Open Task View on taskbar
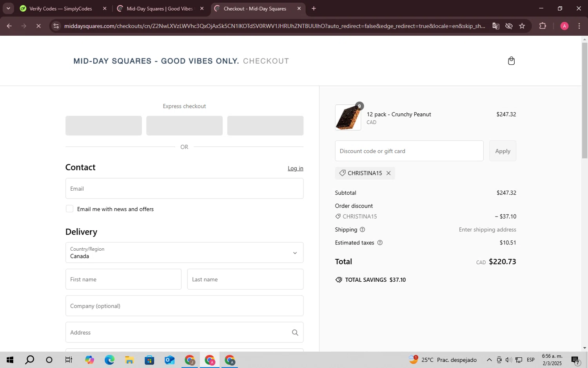Image resolution: width=588 pixels, height=368 pixels. tap(69, 360)
